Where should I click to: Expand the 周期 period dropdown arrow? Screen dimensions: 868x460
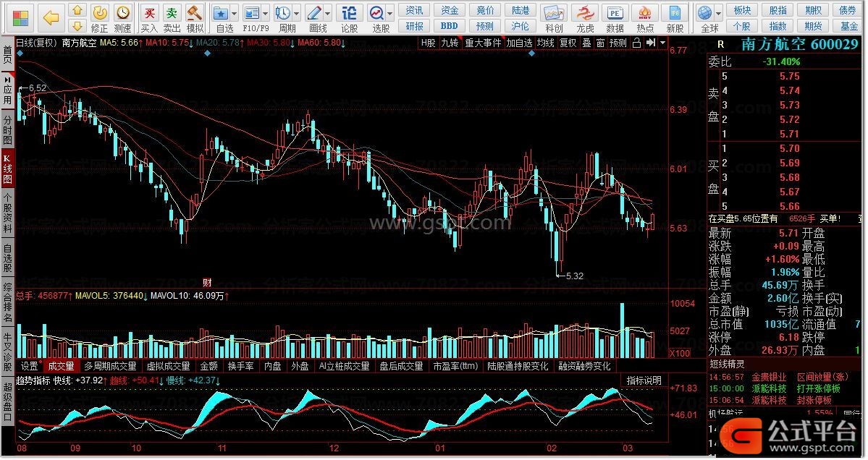(296, 13)
